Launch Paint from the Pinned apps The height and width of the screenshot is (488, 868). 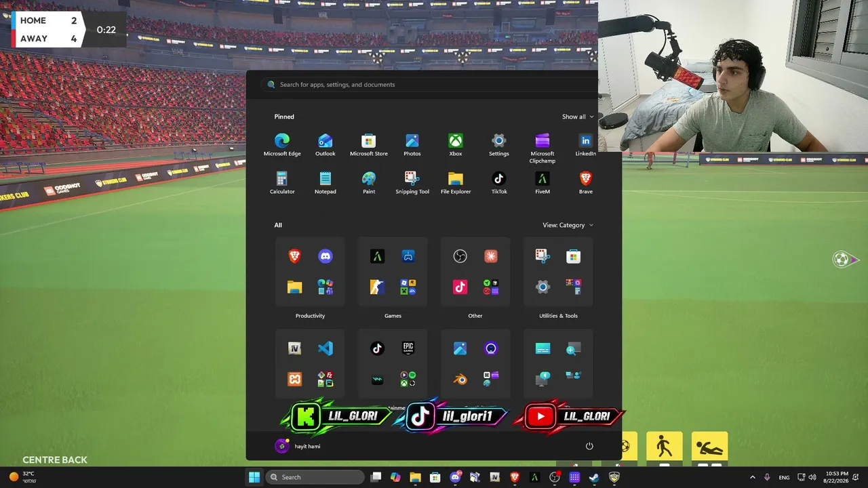[x=369, y=183]
